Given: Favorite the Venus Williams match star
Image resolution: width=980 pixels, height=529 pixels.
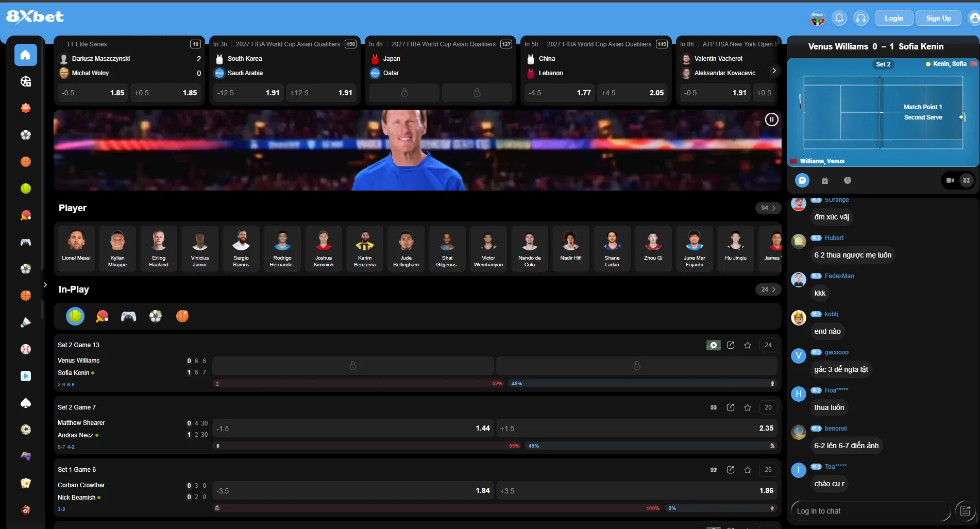Looking at the screenshot, I should (x=748, y=345).
